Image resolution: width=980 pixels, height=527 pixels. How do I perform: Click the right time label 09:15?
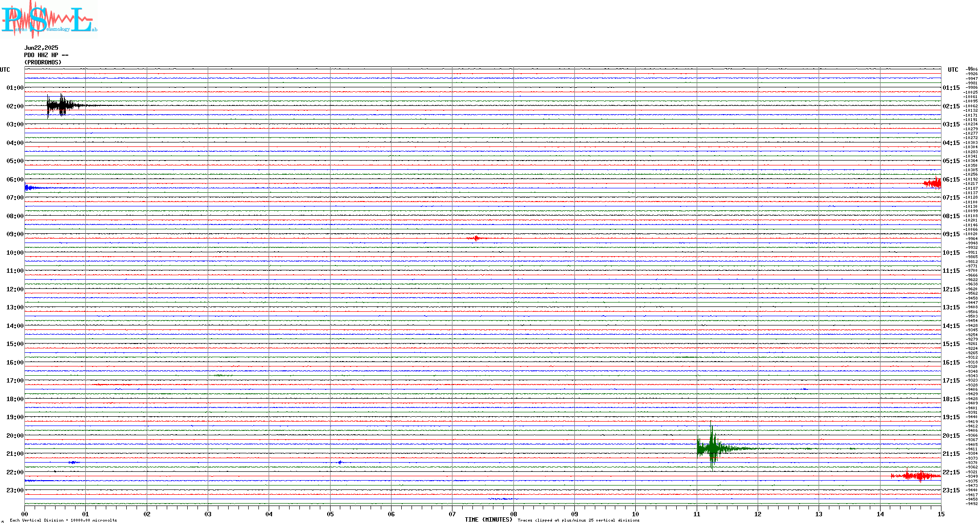951,234
